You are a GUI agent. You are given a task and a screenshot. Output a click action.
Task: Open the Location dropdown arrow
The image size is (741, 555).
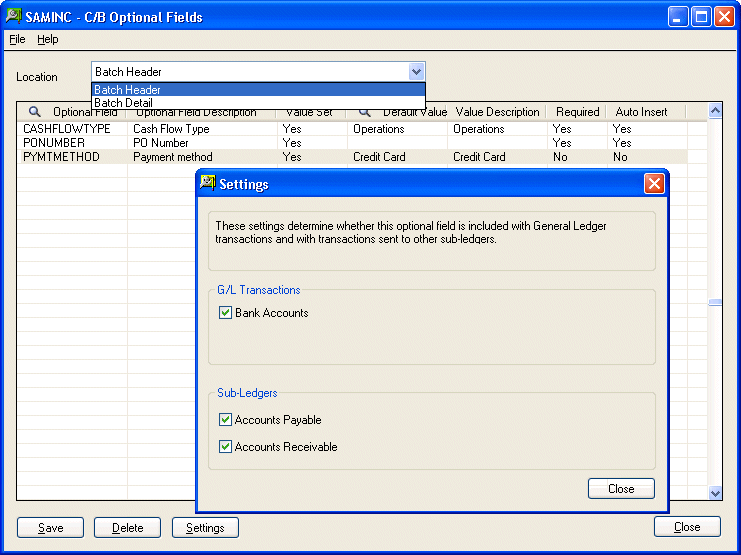click(416, 72)
